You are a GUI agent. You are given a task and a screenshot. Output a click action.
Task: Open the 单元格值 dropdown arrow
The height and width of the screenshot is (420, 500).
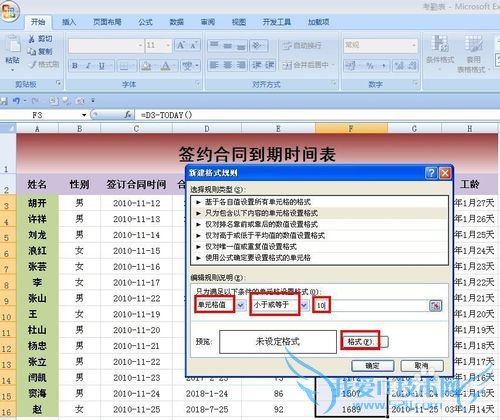(x=241, y=305)
